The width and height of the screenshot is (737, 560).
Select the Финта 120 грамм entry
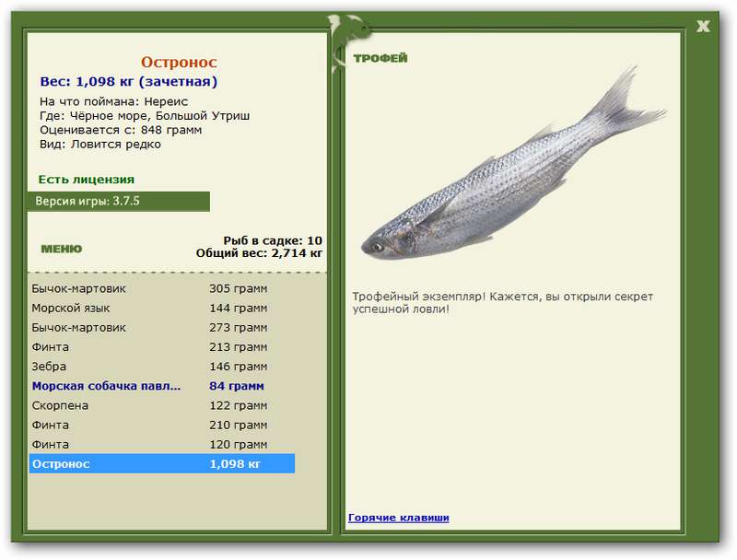point(162,445)
